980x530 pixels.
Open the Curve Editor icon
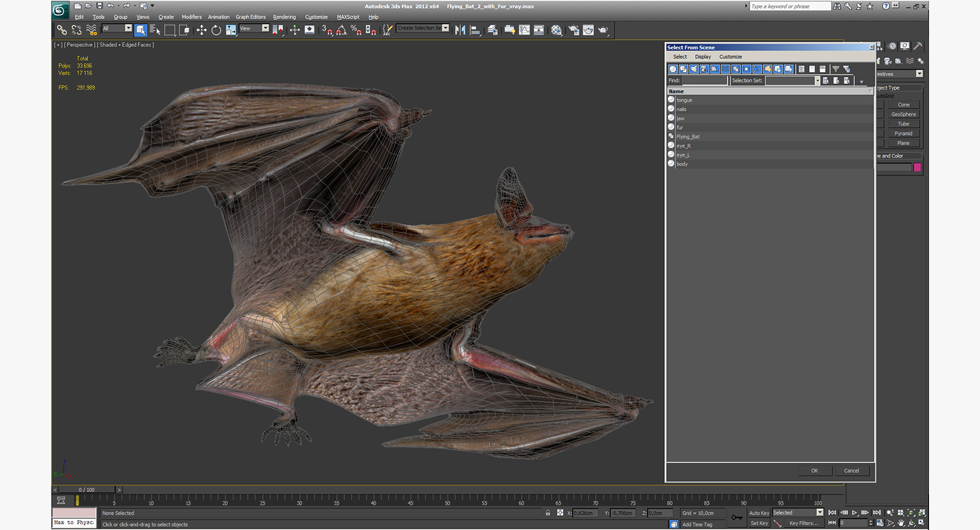[524, 30]
